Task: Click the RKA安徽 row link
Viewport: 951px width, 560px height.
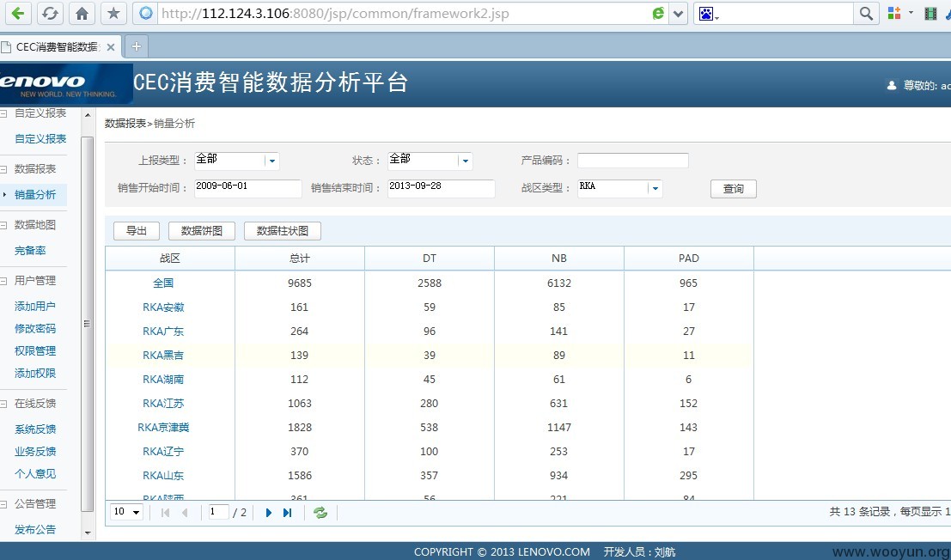Action: pyautogui.click(x=163, y=307)
